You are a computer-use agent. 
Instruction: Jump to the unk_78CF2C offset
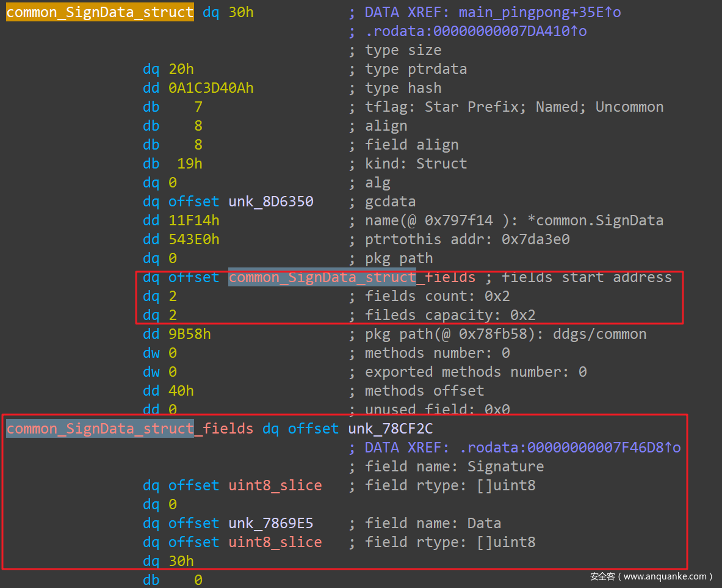coord(391,429)
